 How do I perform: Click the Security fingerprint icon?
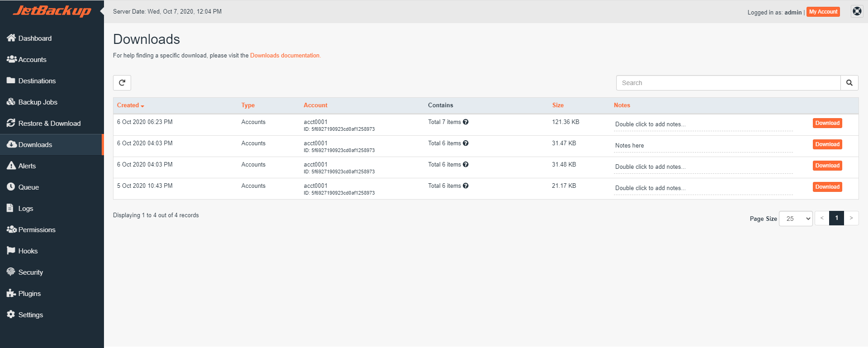tap(11, 272)
